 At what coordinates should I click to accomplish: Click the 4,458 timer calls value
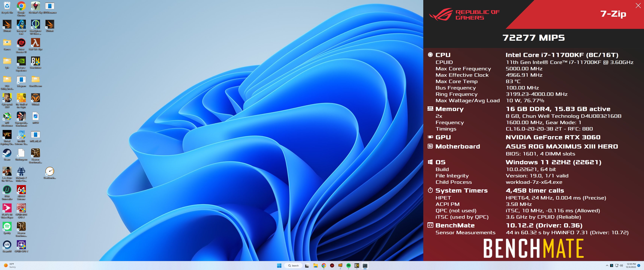pos(535,191)
